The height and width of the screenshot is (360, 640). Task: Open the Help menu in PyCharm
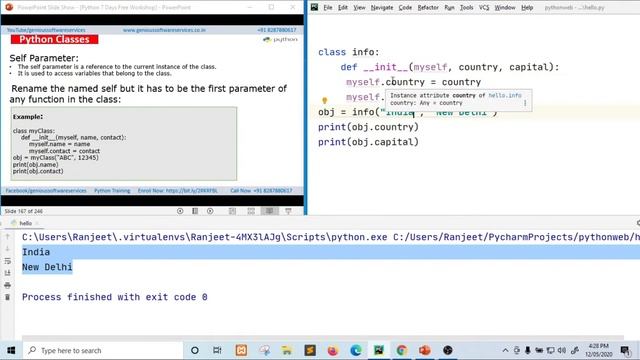click(x=527, y=7)
